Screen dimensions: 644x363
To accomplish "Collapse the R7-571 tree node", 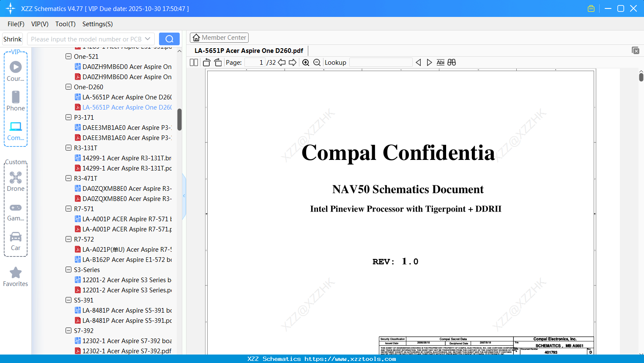I will point(69,209).
